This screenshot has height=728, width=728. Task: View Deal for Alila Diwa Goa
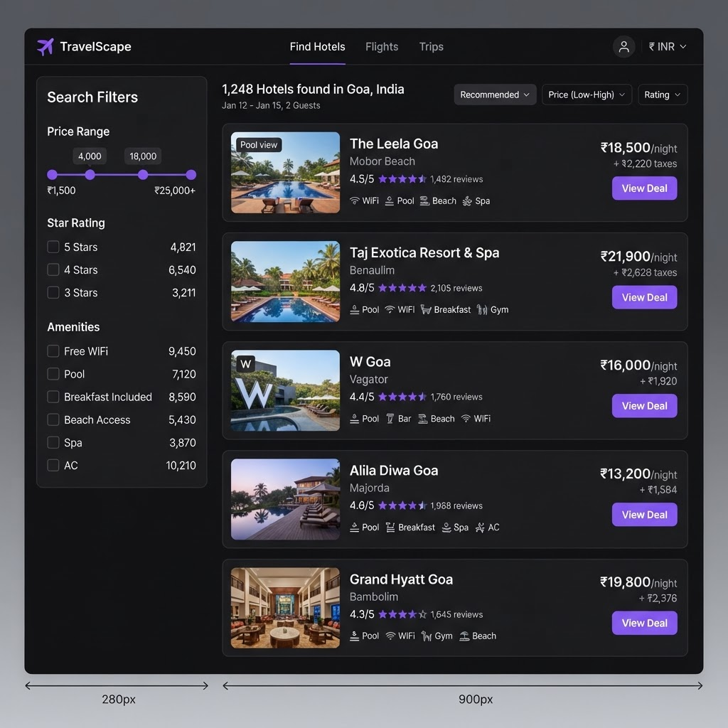pyautogui.click(x=644, y=515)
